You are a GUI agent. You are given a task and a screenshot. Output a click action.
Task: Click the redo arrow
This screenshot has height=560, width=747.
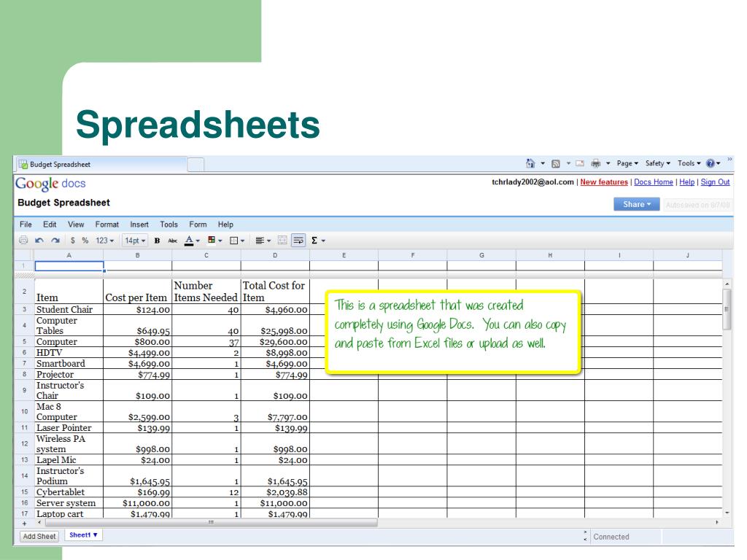[x=55, y=241]
